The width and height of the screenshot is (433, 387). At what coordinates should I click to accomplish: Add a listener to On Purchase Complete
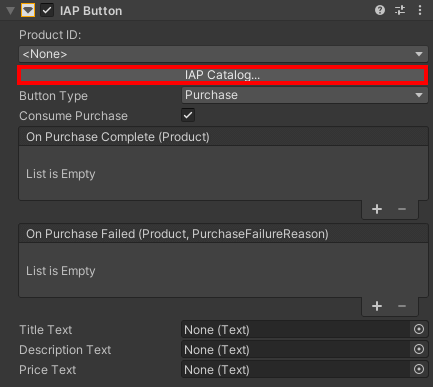(x=377, y=209)
